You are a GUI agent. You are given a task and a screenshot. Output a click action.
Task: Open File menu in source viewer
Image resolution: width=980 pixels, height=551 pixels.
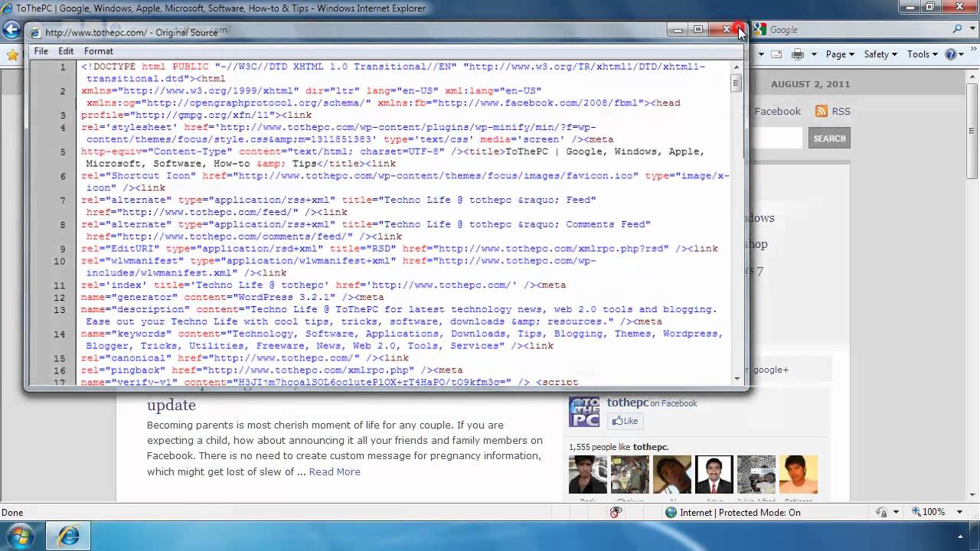(41, 51)
